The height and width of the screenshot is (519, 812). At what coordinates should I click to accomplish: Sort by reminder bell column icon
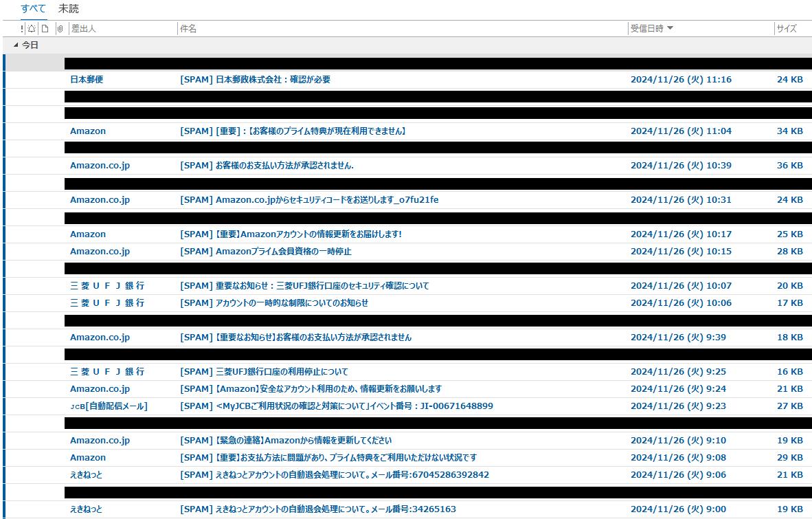(x=32, y=29)
